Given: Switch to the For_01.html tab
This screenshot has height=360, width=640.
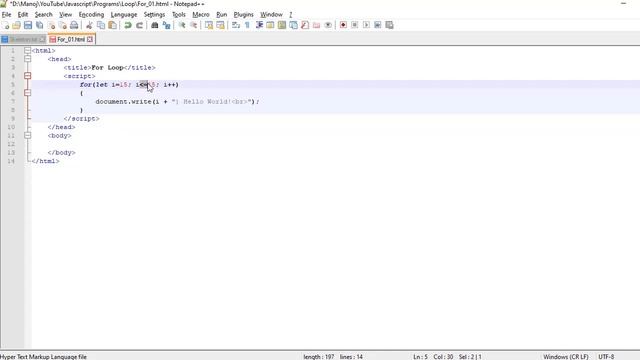Looking at the screenshot, I should tap(71, 40).
